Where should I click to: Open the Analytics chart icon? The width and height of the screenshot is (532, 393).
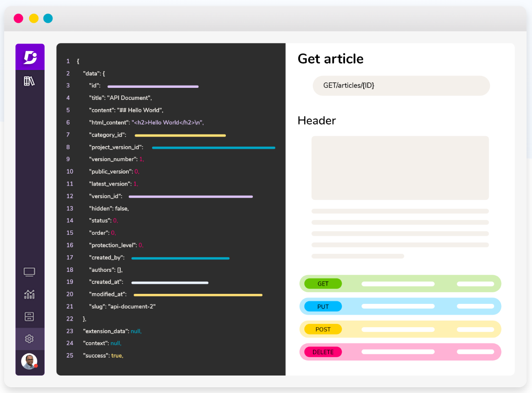[x=29, y=294]
